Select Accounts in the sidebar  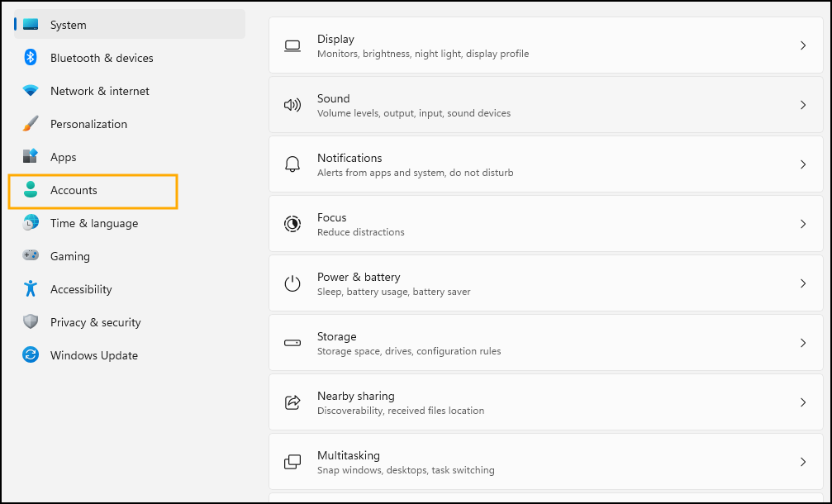74,190
